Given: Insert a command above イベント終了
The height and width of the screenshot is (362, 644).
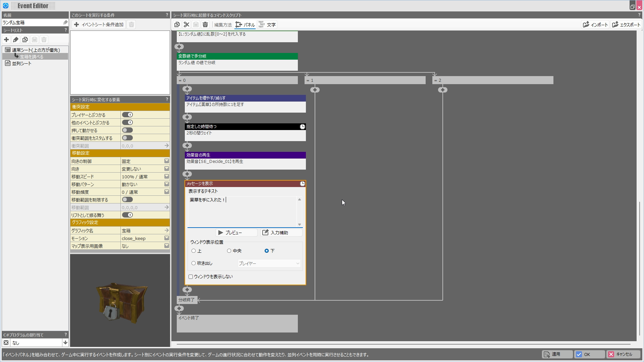Looking at the screenshot, I should tap(179, 308).
